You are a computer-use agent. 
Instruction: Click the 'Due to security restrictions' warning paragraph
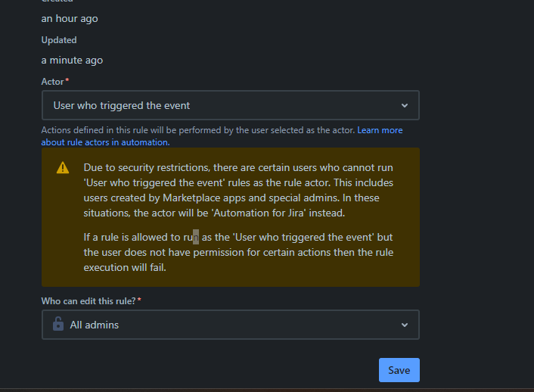click(238, 189)
